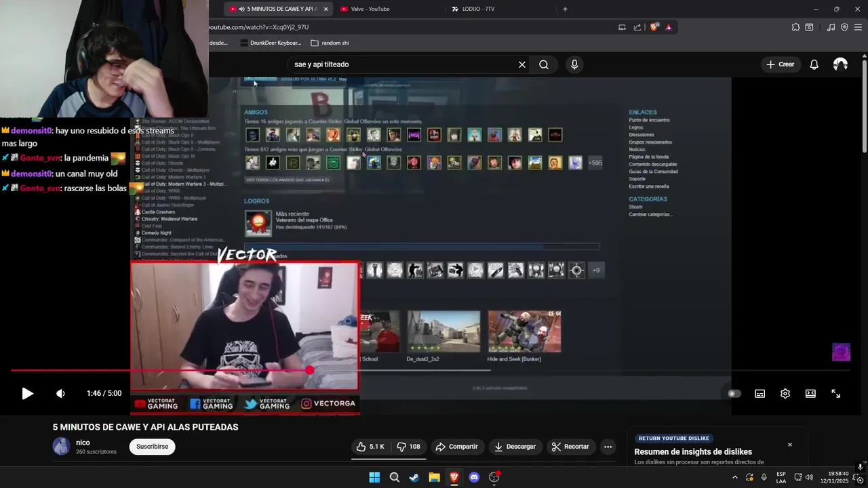Seek using the red progress bar handle
This screenshot has height=488, width=868.
pyautogui.click(x=310, y=370)
